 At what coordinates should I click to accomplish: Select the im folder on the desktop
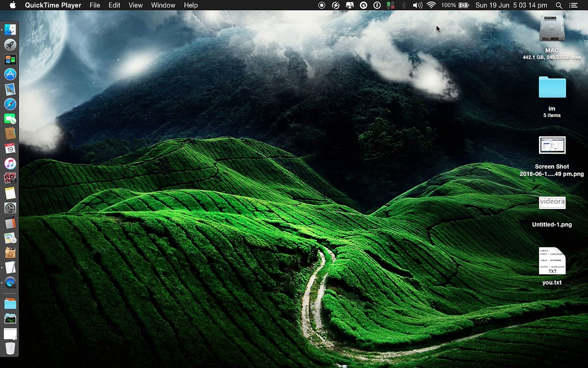click(x=552, y=87)
